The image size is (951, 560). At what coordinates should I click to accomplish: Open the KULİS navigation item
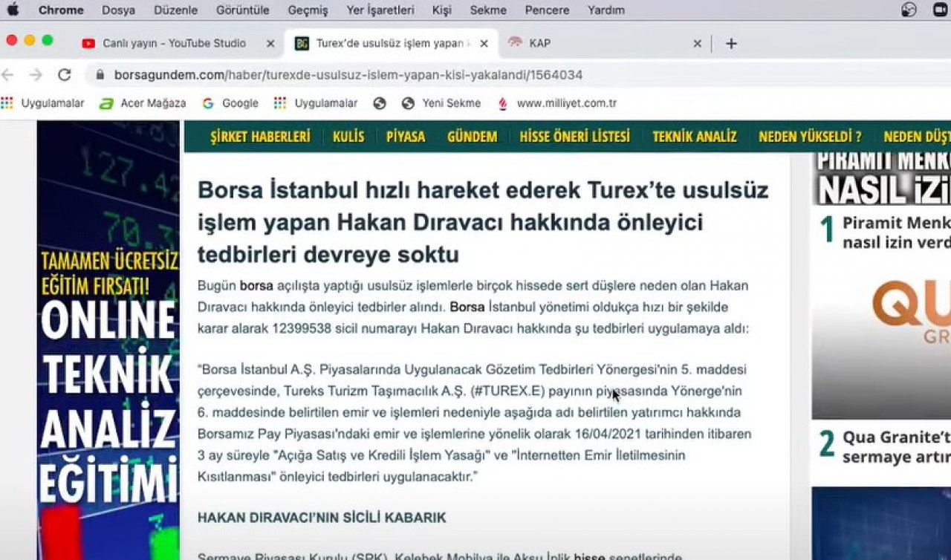[348, 137]
